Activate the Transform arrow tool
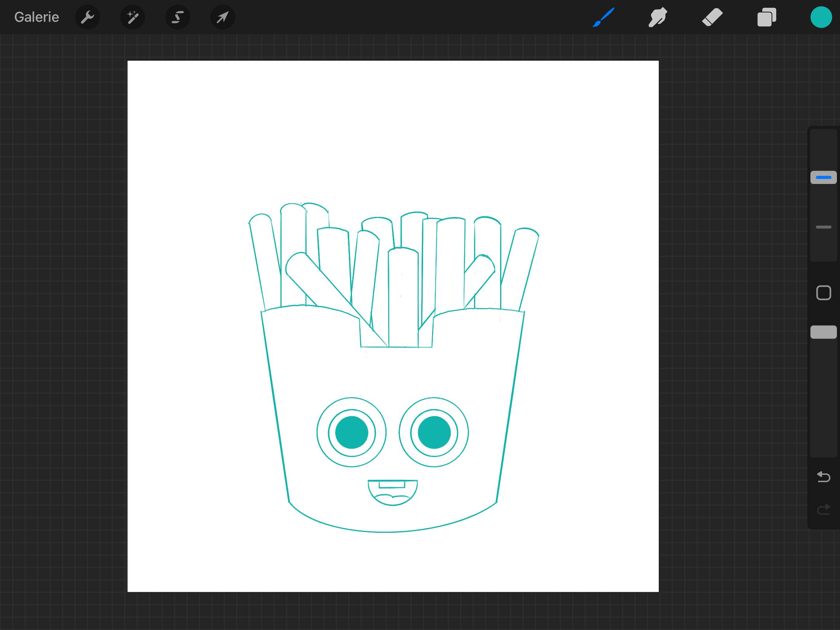 223,17
